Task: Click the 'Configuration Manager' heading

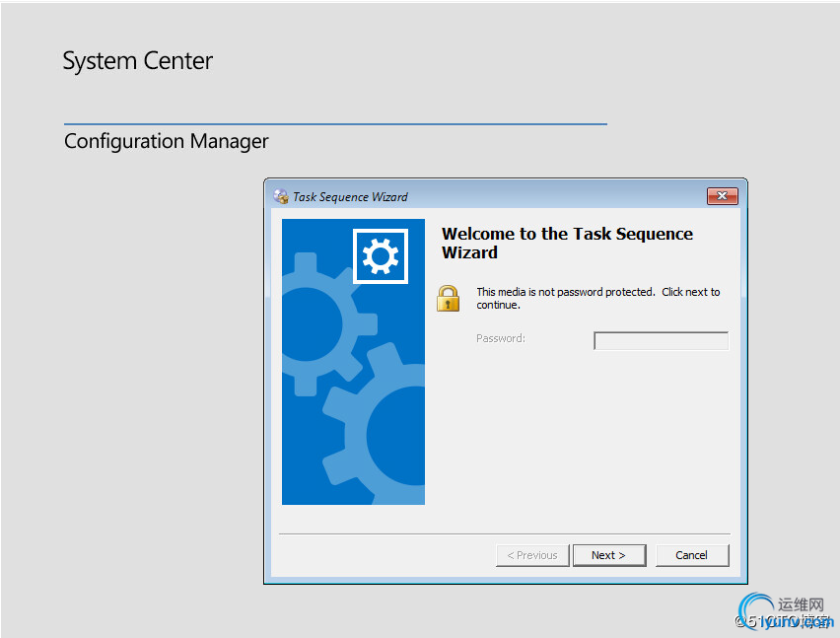Action: coord(166,141)
